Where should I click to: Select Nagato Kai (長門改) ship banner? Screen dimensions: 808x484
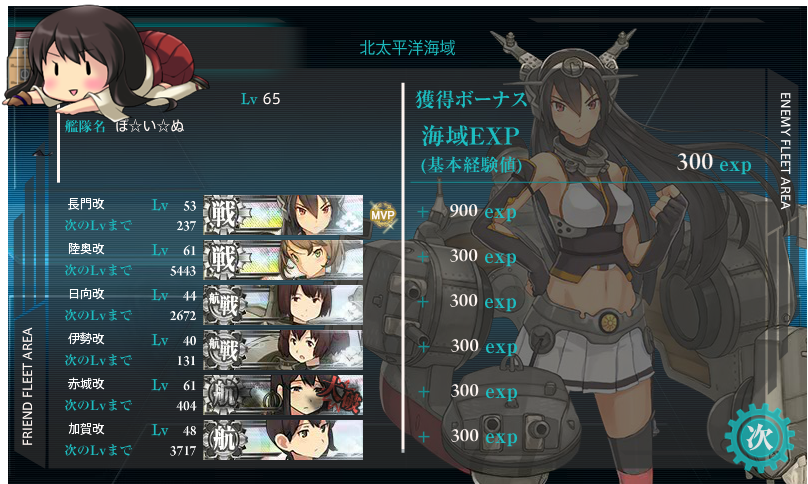click(x=283, y=215)
